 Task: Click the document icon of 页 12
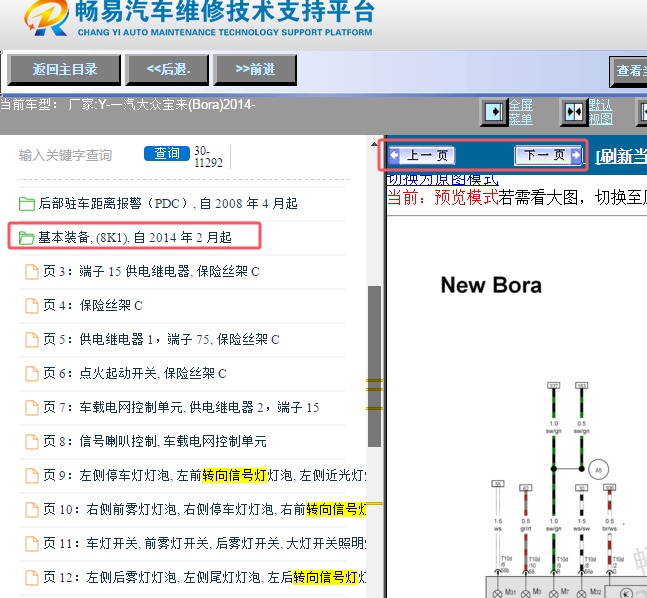tap(32, 577)
